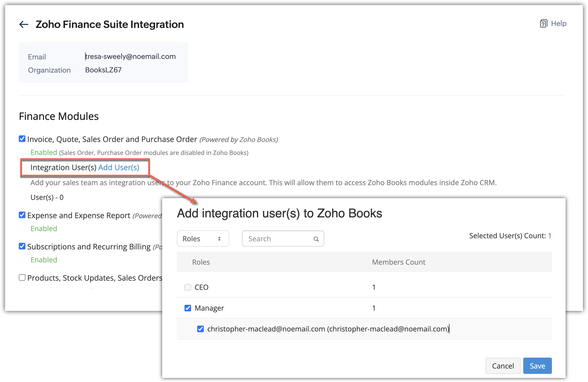
Task: Select the CEO role checkbox
Action: pyautogui.click(x=188, y=287)
